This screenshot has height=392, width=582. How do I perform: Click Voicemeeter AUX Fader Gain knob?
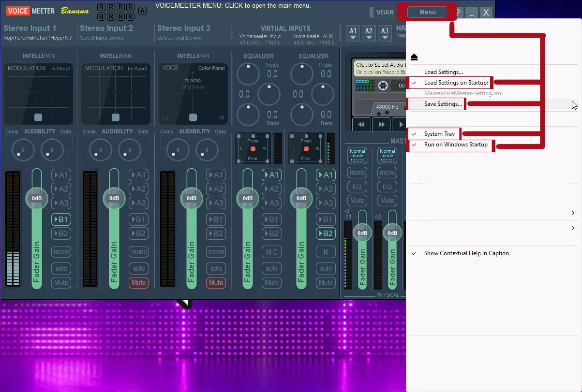[x=301, y=198]
